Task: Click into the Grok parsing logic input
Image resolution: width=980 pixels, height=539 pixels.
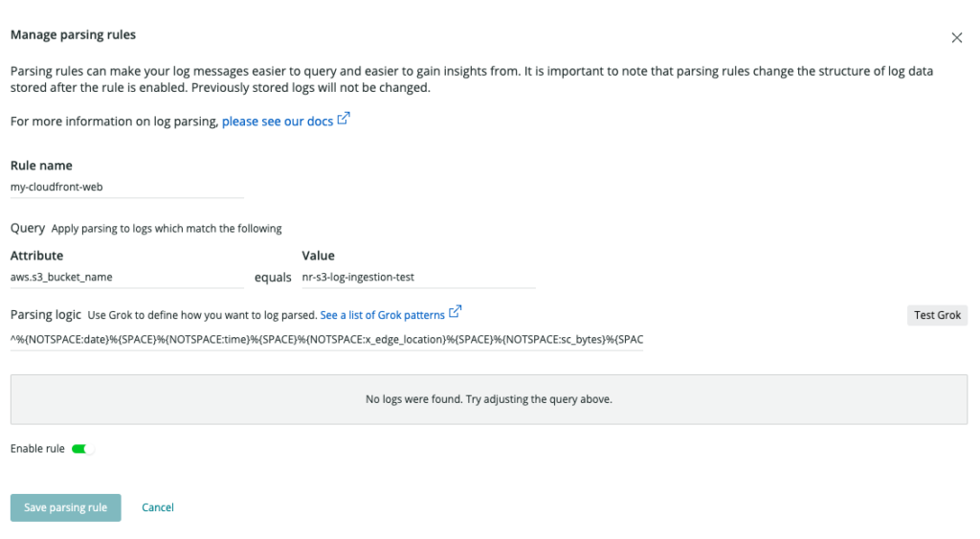Action: (327, 340)
